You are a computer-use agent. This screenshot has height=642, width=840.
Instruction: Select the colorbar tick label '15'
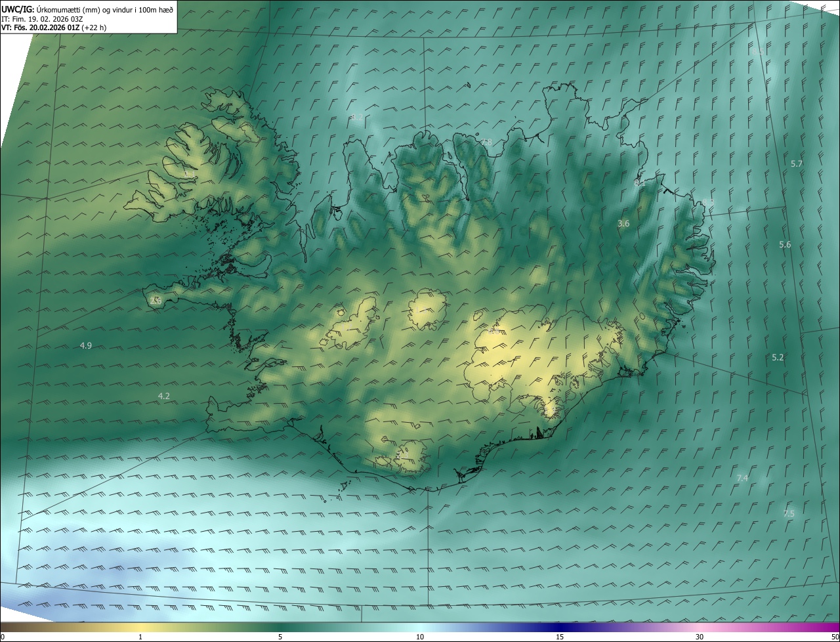[560, 637]
